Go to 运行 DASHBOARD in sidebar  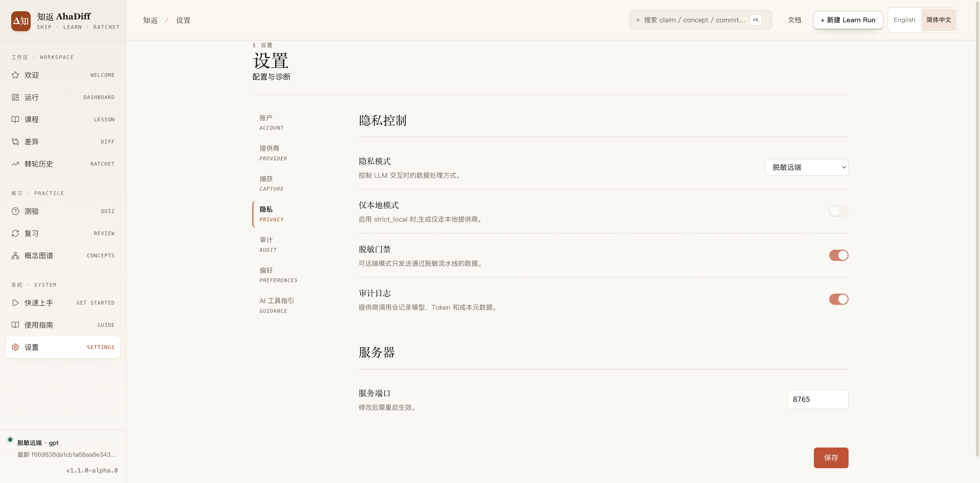63,97
